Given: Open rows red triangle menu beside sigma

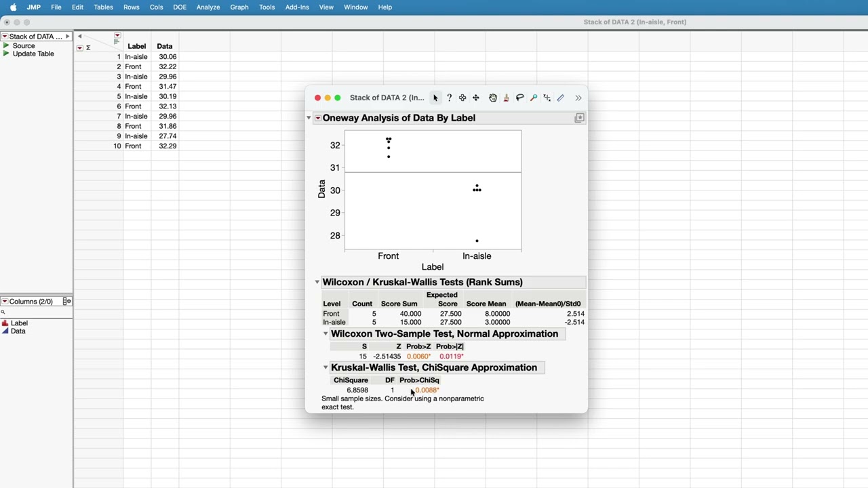Looking at the screenshot, I should coord(80,48).
